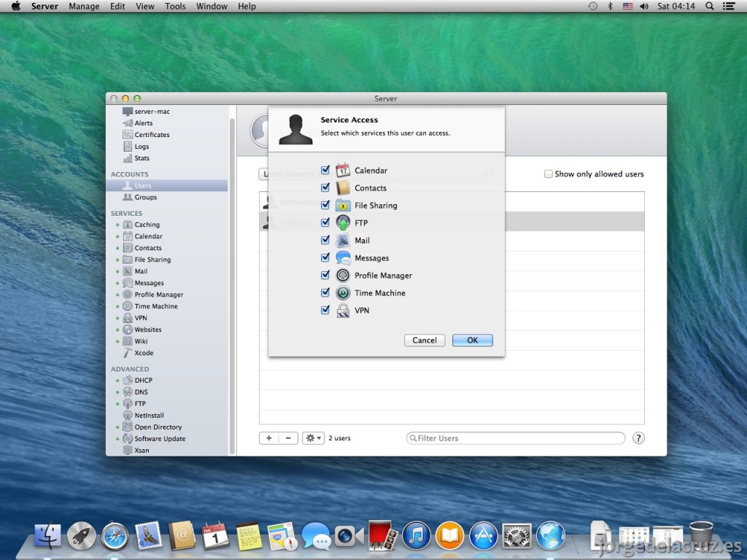Screen dimensions: 747x560
Task: Uncheck FTP service access
Action: 325,222
